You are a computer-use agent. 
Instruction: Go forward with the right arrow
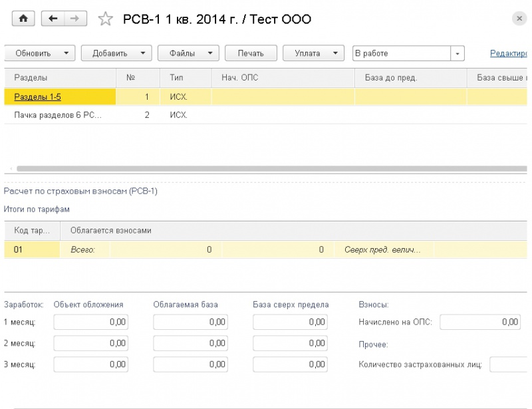click(x=76, y=19)
